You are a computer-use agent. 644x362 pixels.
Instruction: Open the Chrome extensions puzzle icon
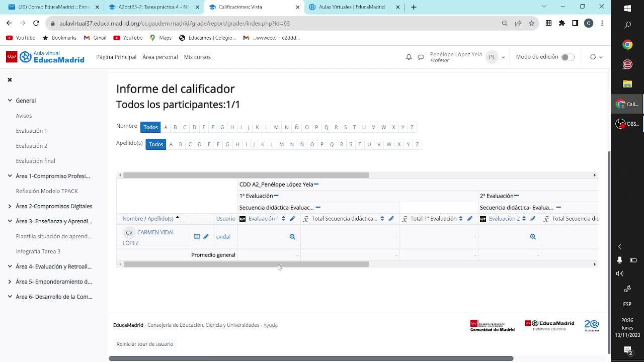pyautogui.click(x=562, y=23)
